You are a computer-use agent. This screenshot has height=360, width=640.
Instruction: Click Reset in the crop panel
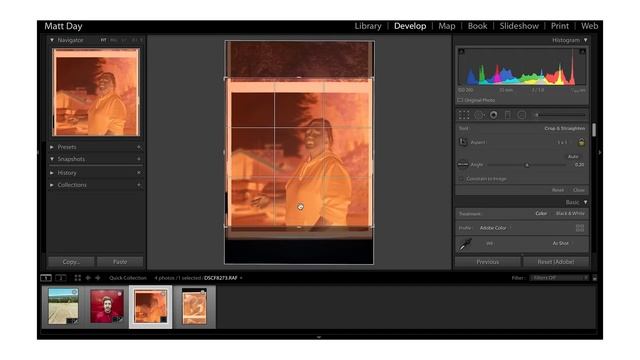tap(558, 190)
